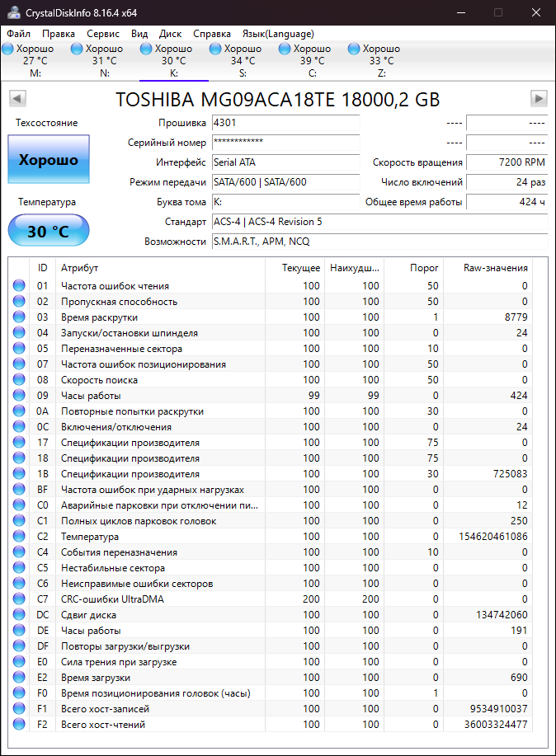Click the Число включений 24 раз field
This screenshot has height=756, width=556.
pos(507,182)
